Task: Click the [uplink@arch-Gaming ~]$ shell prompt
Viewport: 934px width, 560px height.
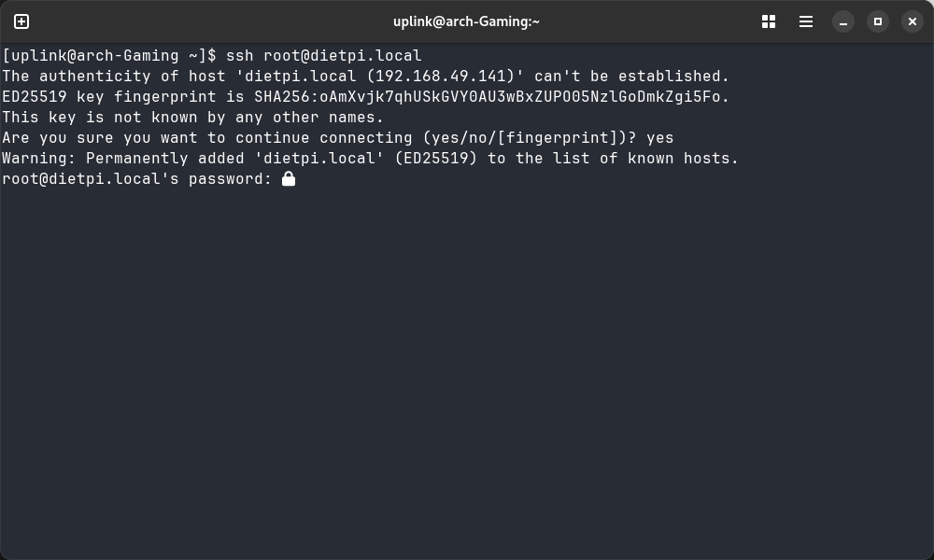Action: [x=108, y=56]
